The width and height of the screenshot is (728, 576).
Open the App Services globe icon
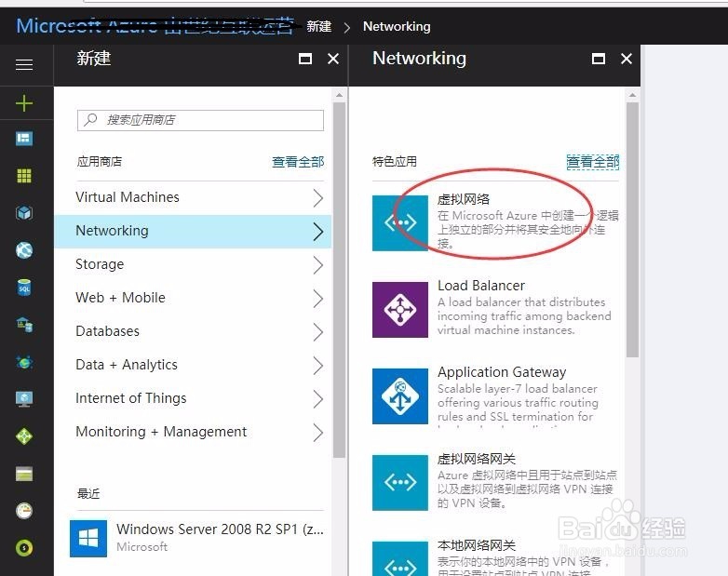24,250
